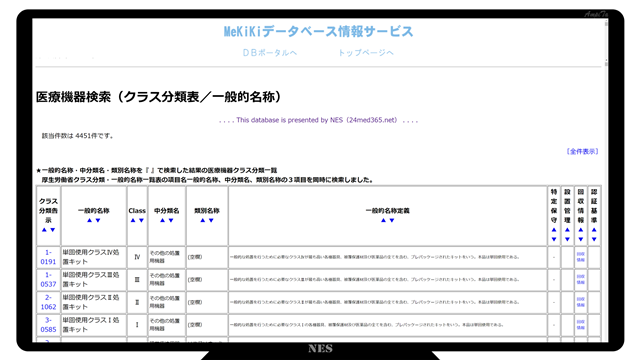Click the definition text in the 1-0191 row
640x360 pixels.
[x=375, y=257]
